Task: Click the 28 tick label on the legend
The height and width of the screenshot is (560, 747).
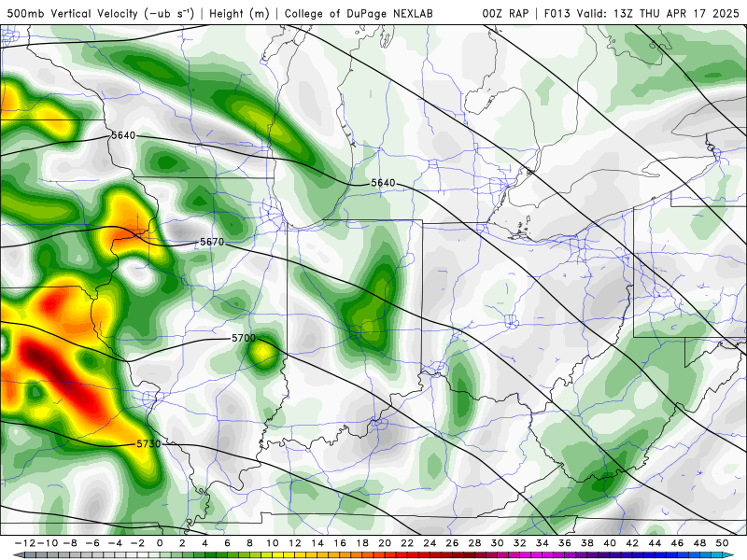Action: 475,543
